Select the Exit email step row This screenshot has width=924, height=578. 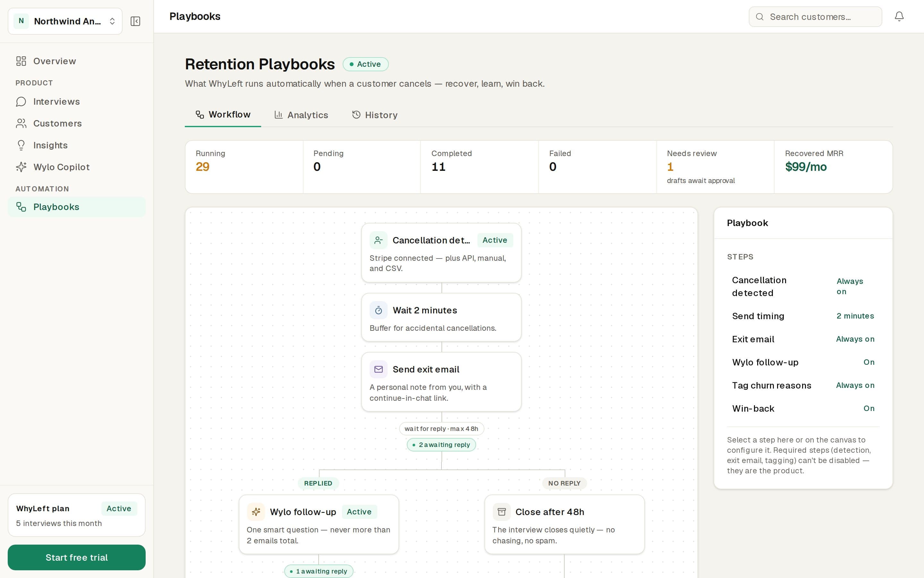[x=803, y=339]
